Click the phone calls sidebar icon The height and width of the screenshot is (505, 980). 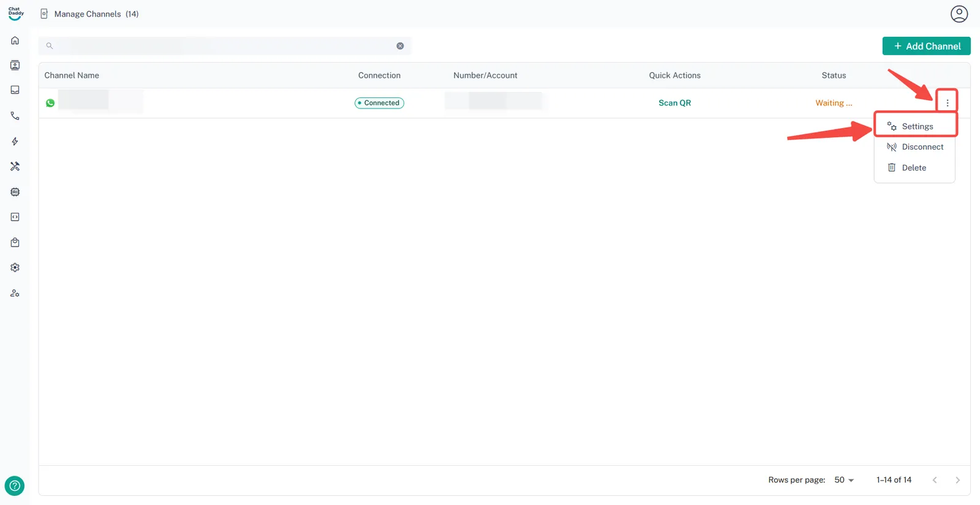pyautogui.click(x=15, y=116)
